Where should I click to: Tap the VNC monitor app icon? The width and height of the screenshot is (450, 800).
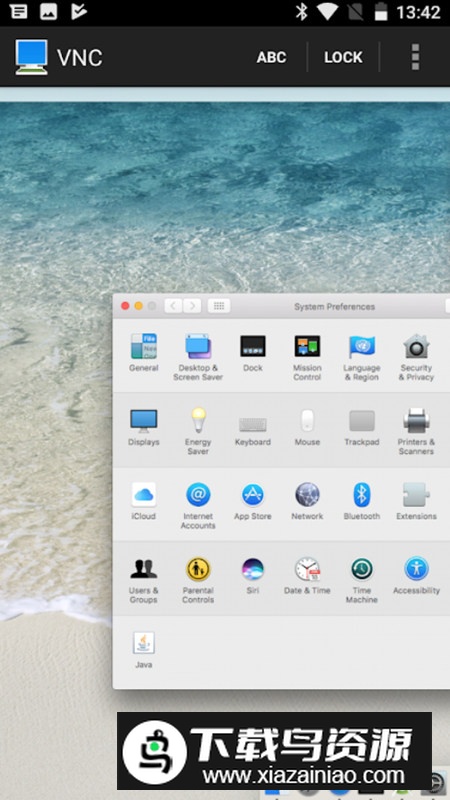tap(32, 57)
